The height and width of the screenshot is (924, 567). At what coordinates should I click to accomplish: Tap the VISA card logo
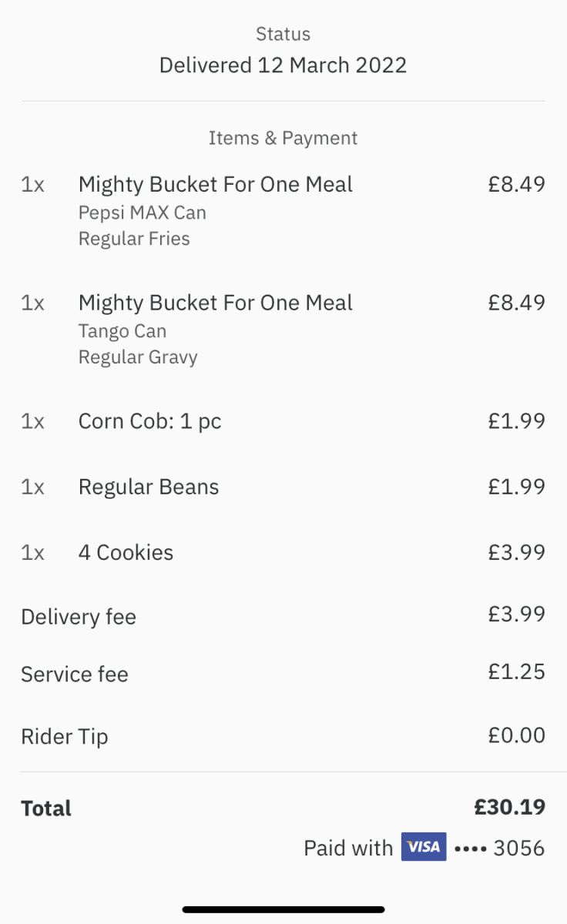pos(423,847)
